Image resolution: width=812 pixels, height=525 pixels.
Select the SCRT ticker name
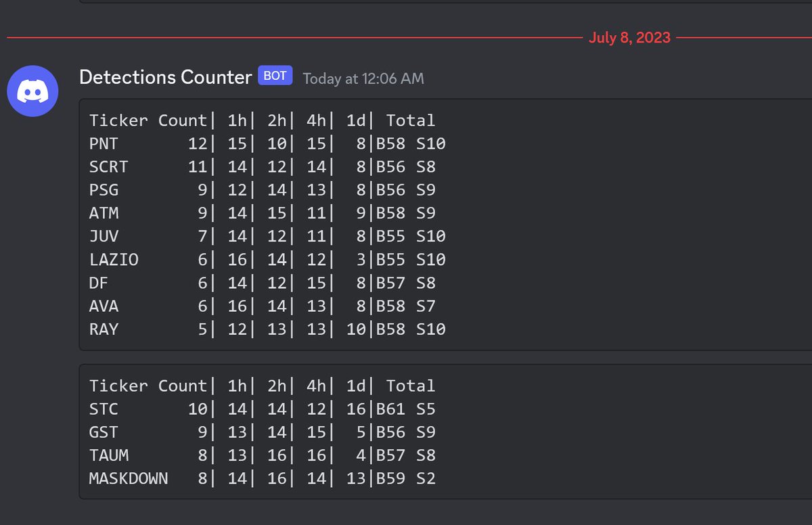coord(108,166)
